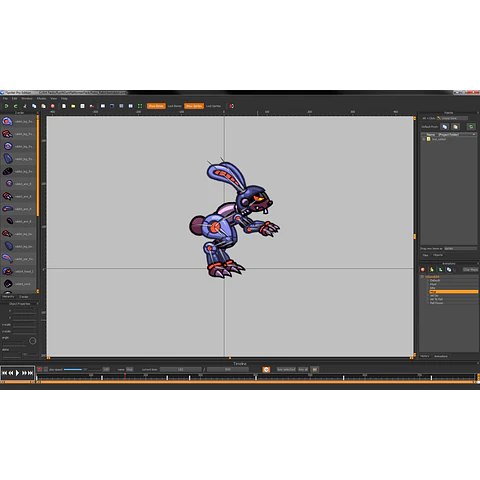
Task: Click the green Redo arrow in the toolbar
Action: pyautogui.click(x=15, y=106)
